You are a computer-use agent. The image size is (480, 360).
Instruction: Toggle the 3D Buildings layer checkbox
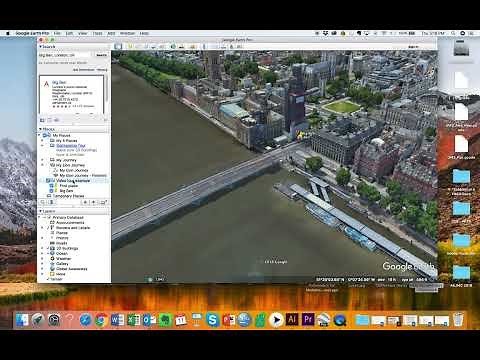48,248
